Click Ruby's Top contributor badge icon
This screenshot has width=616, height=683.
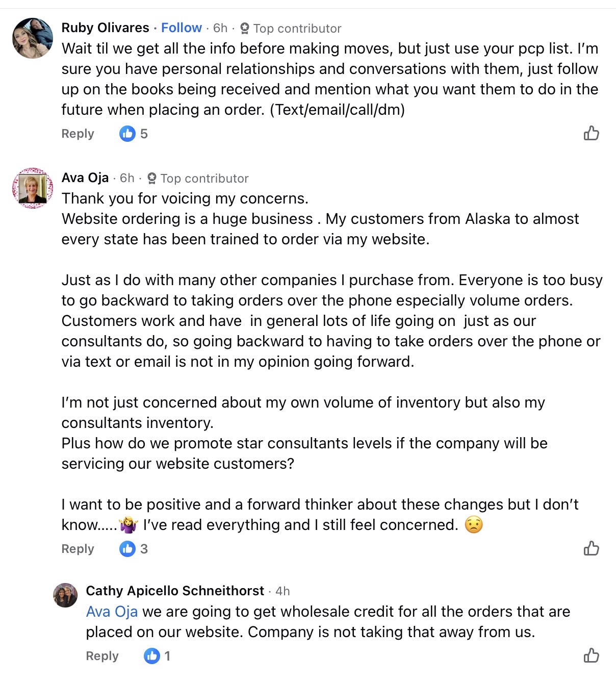click(x=245, y=29)
